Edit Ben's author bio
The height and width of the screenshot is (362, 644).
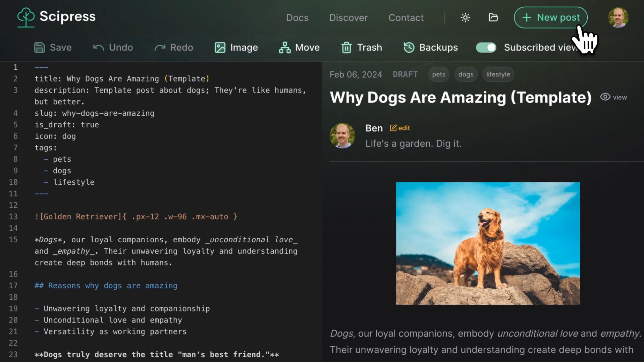(400, 128)
